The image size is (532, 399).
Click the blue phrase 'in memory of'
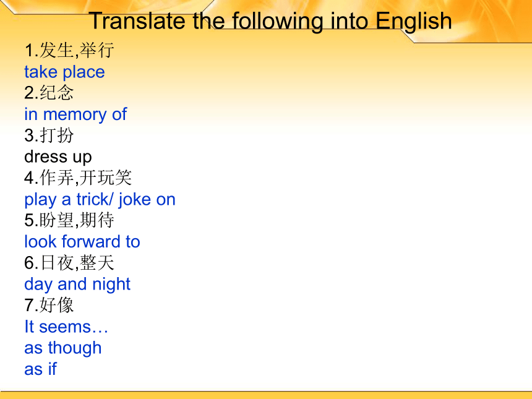(x=75, y=114)
